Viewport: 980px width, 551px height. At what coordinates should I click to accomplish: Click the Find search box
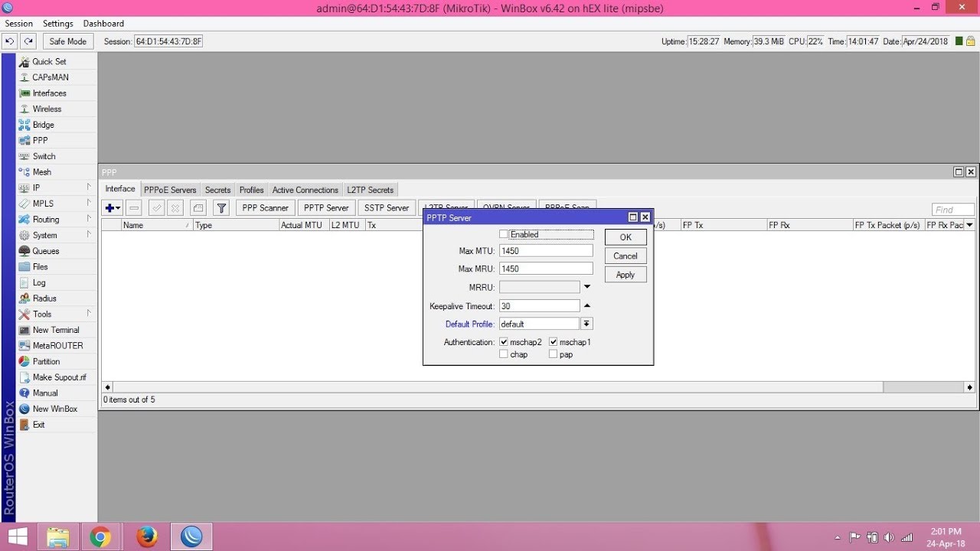[x=953, y=210]
